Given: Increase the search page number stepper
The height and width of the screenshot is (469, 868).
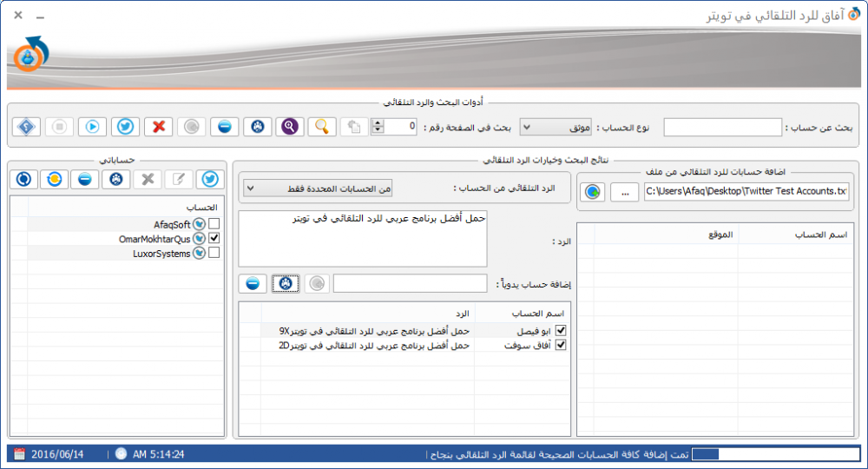Looking at the screenshot, I should coord(378,123).
